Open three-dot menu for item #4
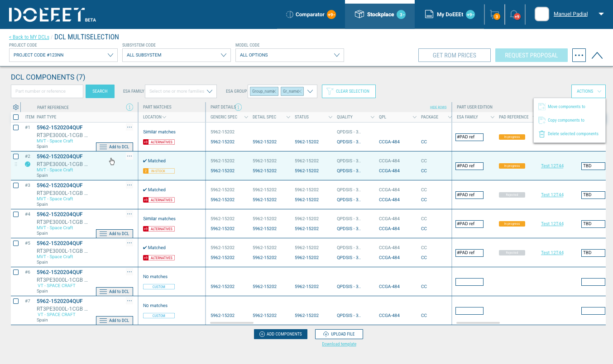 click(x=129, y=214)
